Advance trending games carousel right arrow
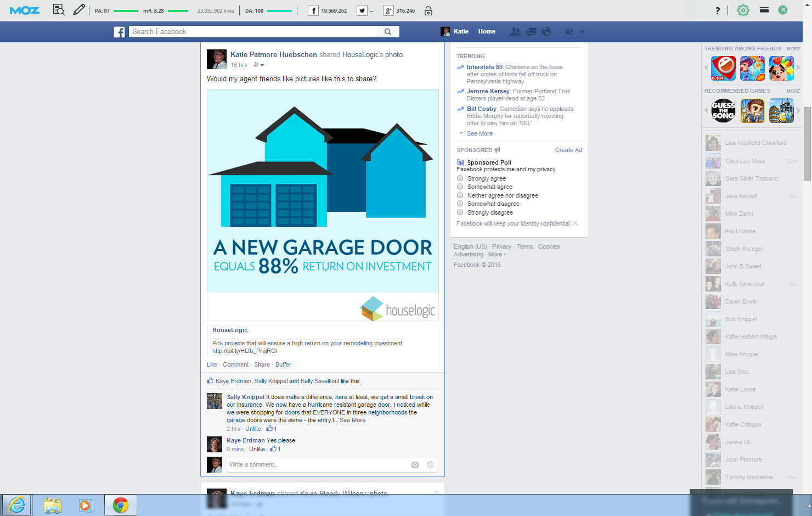The width and height of the screenshot is (812, 516). point(798,68)
